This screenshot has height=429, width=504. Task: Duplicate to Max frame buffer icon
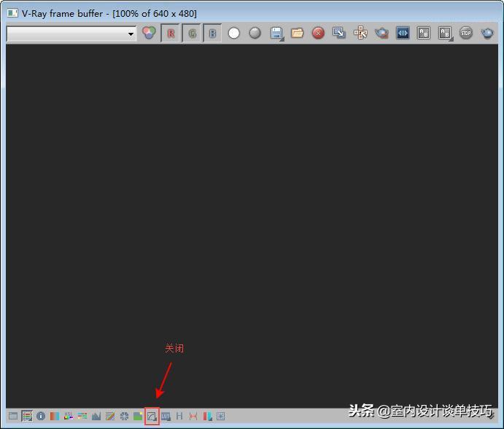[339, 33]
